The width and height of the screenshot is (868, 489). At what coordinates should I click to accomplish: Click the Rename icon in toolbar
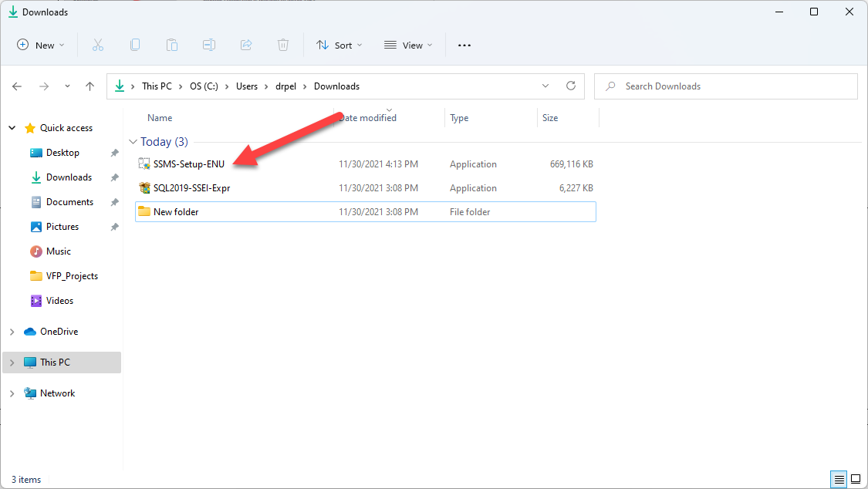[209, 46]
